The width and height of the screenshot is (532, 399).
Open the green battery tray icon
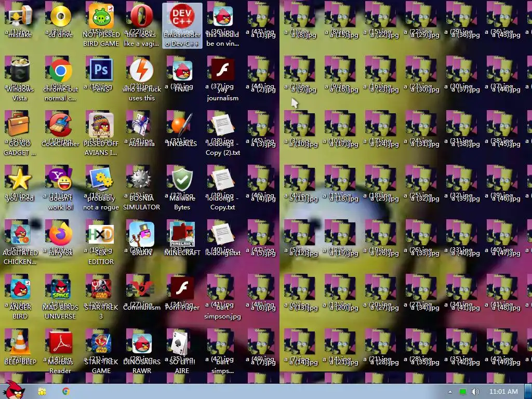pyautogui.click(x=462, y=392)
